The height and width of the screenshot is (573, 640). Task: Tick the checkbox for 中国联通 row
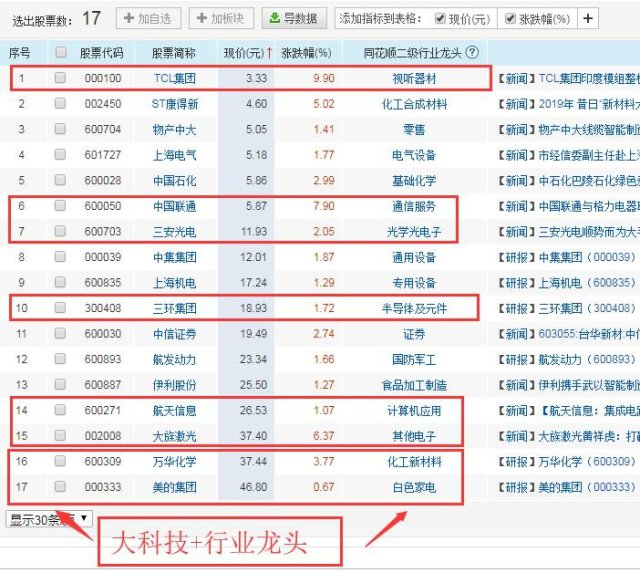[61, 206]
